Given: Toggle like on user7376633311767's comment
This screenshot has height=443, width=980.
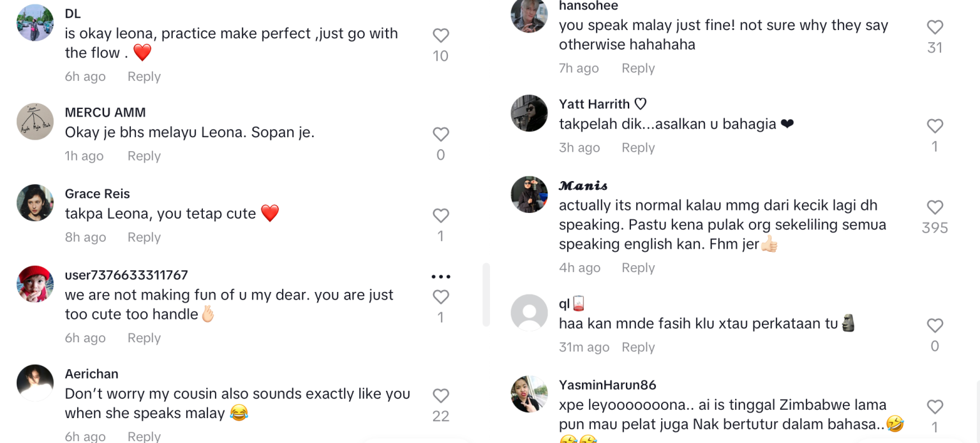Looking at the screenshot, I should pyautogui.click(x=441, y=296).
